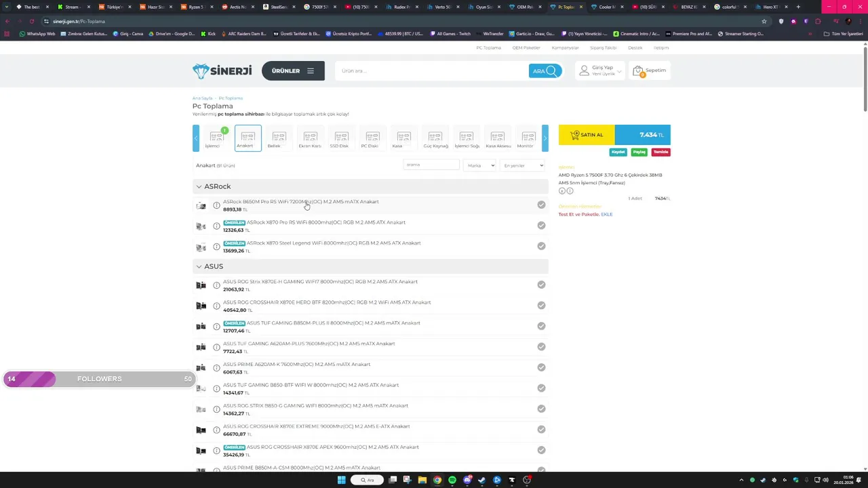
Task: Click the Windows taskbar Ara search box
Action: (x=367, y=480)
